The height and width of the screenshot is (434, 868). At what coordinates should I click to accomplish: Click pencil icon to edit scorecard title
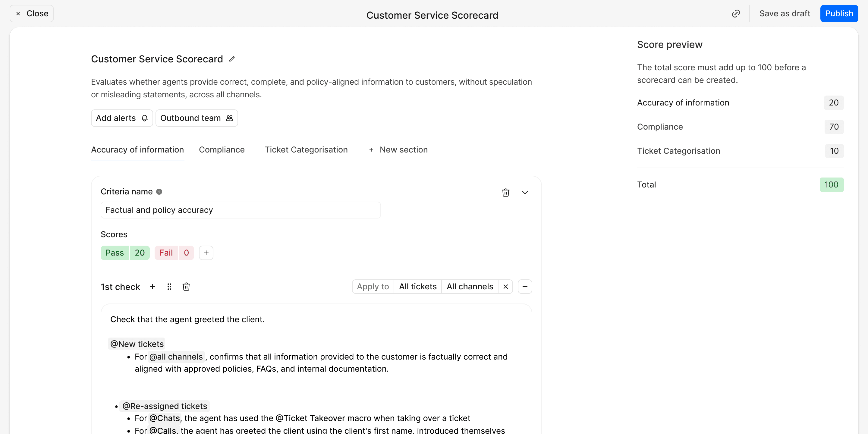(232, 59)
